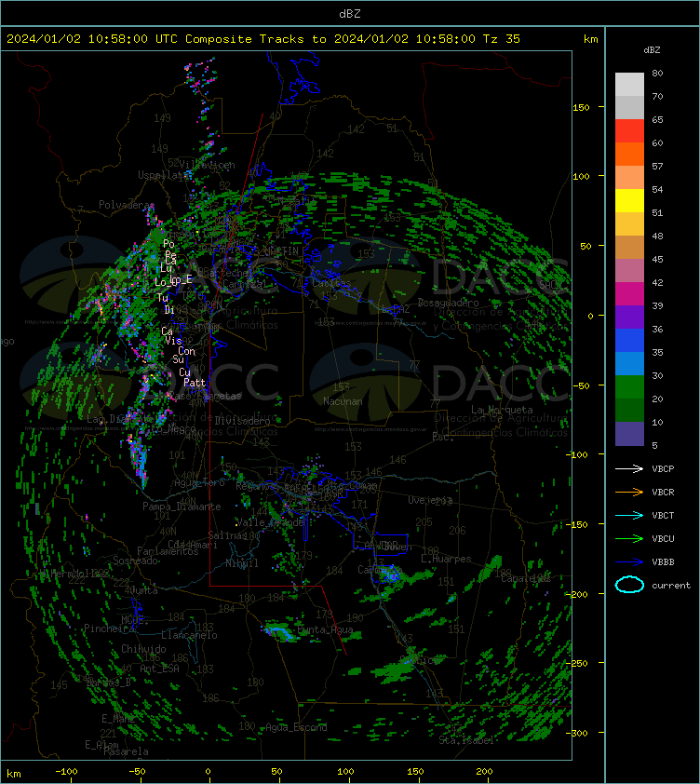
Task: Click the 'dBZ' title at the top
Action: tap(349, 14)
